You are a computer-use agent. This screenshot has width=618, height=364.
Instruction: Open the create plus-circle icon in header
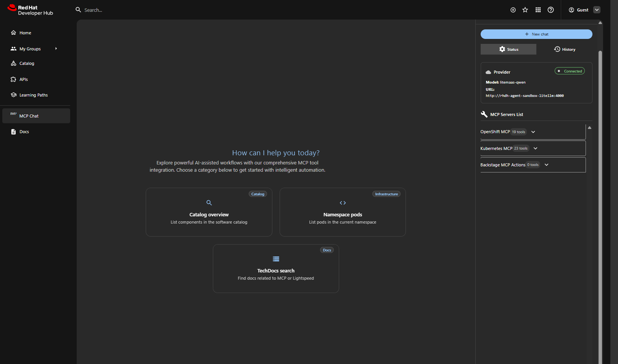(x=513, y=10)
